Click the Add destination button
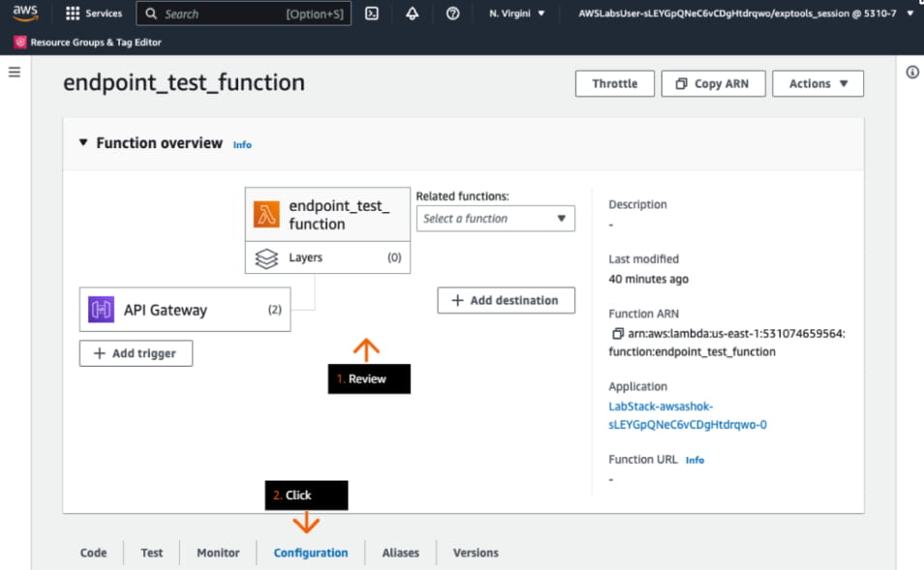The height and width of the screenshot is (570, 924). point(507,300)
